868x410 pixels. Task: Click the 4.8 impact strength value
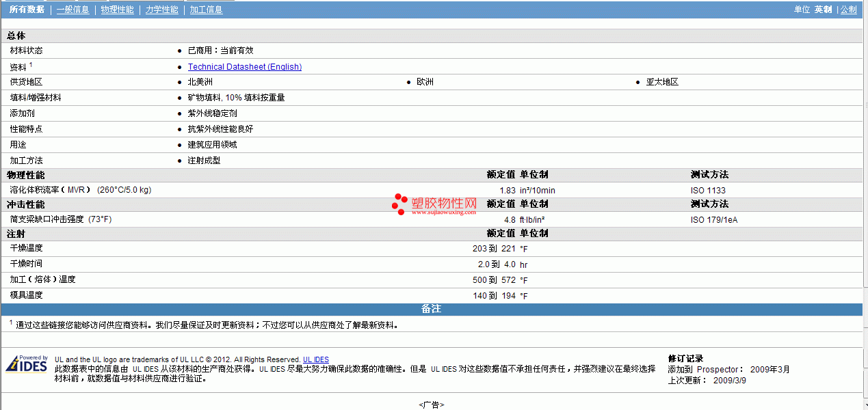[x=510, y=220]
